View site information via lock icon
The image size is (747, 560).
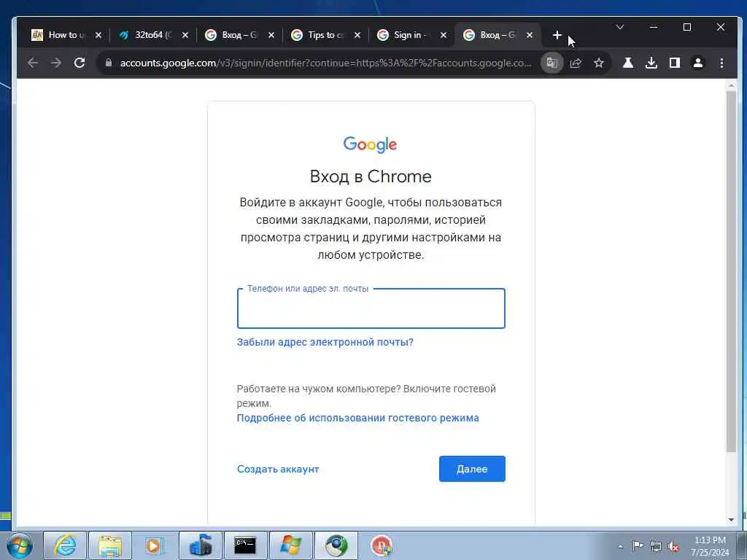click(109, 63)
